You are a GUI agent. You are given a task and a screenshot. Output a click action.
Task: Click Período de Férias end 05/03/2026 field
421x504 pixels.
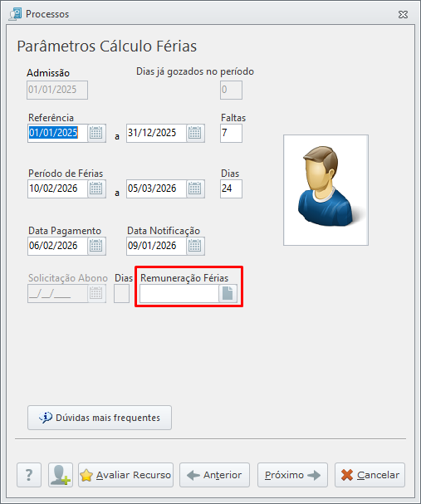156,188
